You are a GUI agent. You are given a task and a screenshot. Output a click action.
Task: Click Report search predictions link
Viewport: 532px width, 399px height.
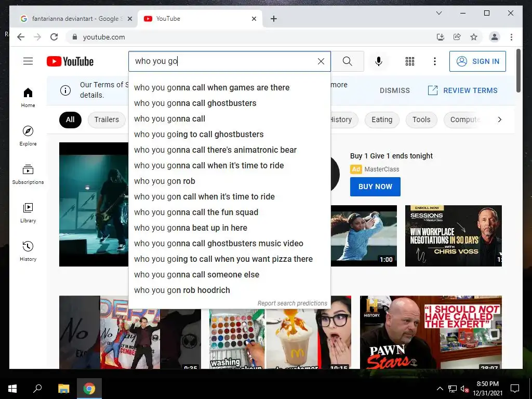coord(292,303)
